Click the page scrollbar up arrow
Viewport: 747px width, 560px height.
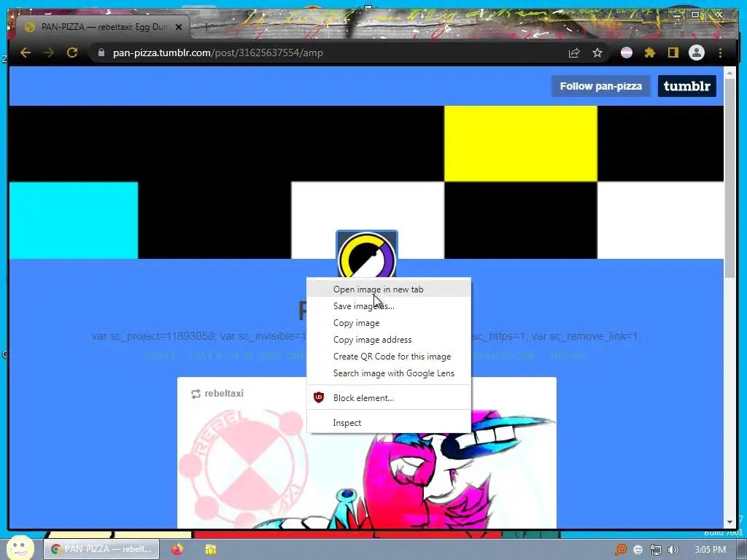coord(729,73)
